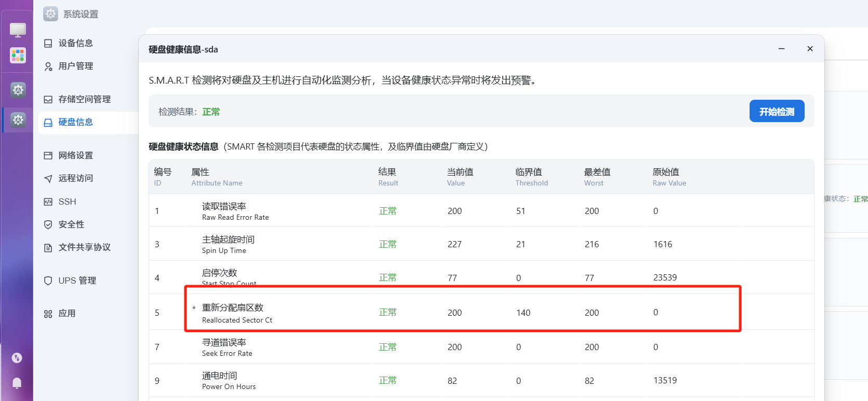The image size is (868, 401).
Task: Select 文件共享协议 in sidebar
Action: coord(84,247)
